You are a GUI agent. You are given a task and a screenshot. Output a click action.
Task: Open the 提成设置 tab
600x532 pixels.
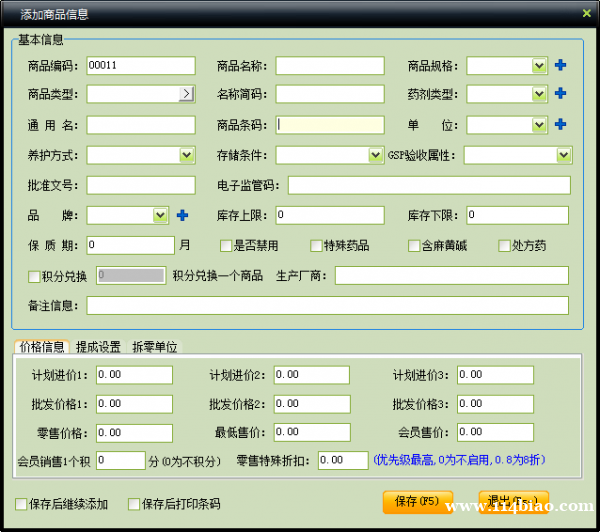[98, 347]
